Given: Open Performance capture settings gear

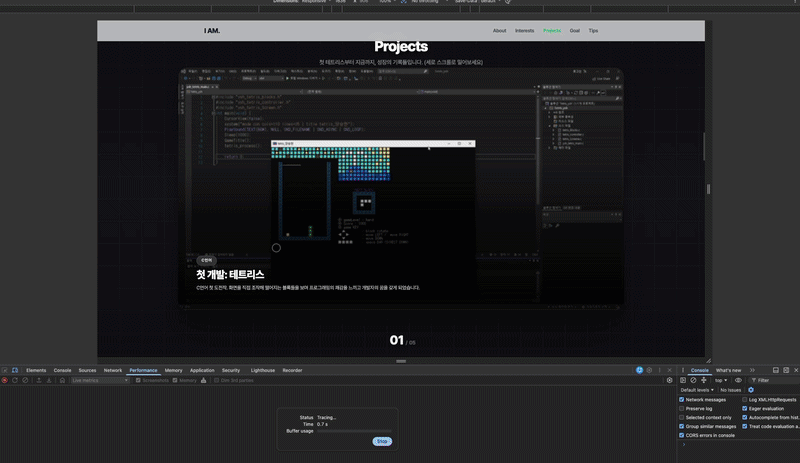Looking at the screenshot, I should coord(669,380).
